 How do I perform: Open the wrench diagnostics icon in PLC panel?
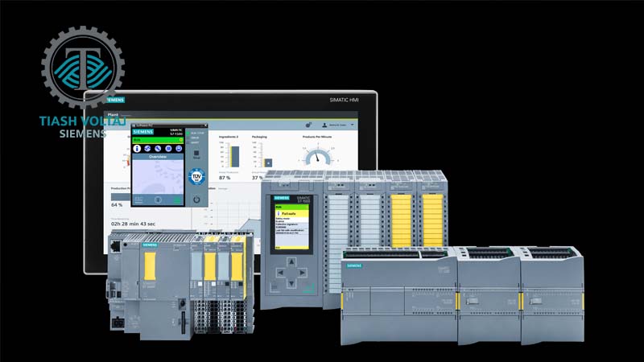(158, 149)
